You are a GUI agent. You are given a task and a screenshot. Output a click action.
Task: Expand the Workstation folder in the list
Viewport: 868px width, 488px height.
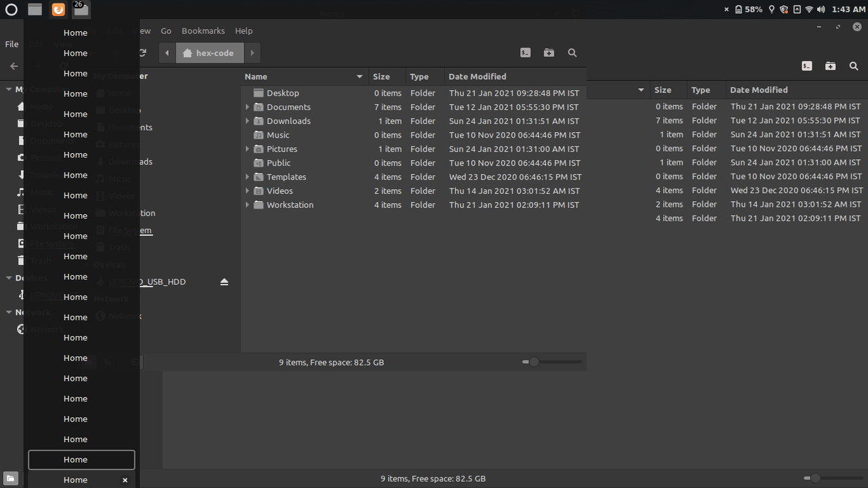(247, 205)
